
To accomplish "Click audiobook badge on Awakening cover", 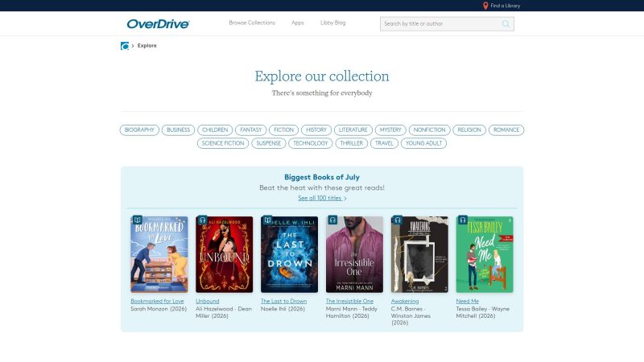I will pyautogui.click(x=398, y=220).
